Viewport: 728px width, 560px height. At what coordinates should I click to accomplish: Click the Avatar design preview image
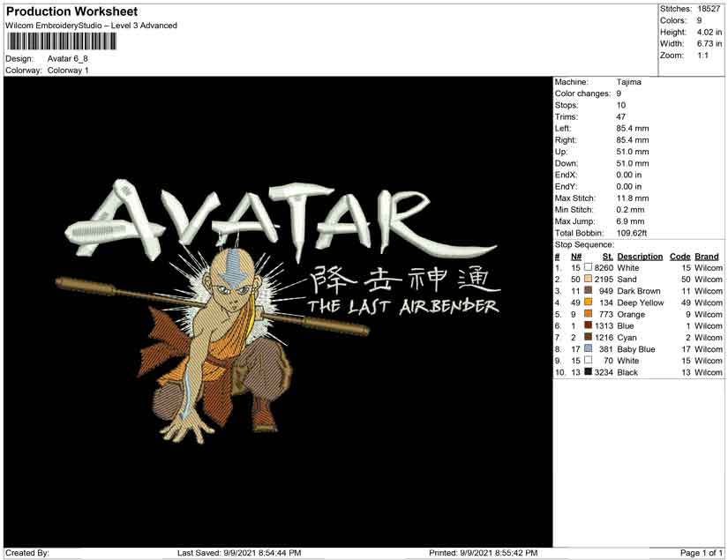[x=278, y=312]
